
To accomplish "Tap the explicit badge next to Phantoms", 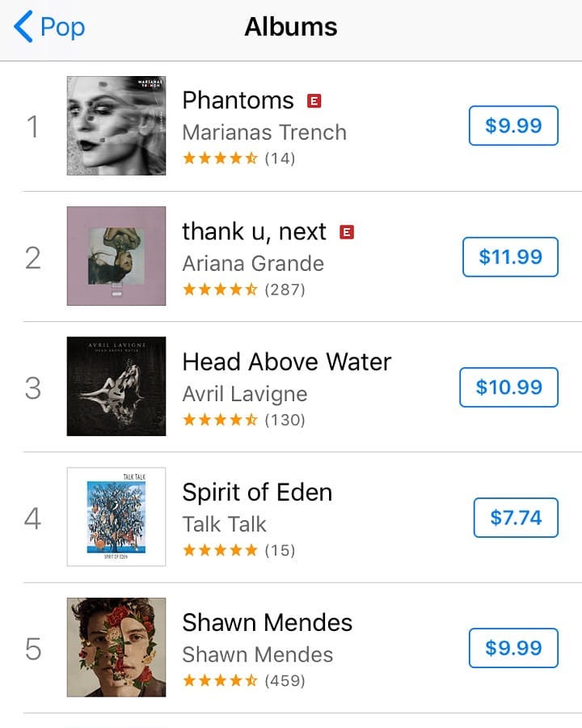I will pos(314,101).
